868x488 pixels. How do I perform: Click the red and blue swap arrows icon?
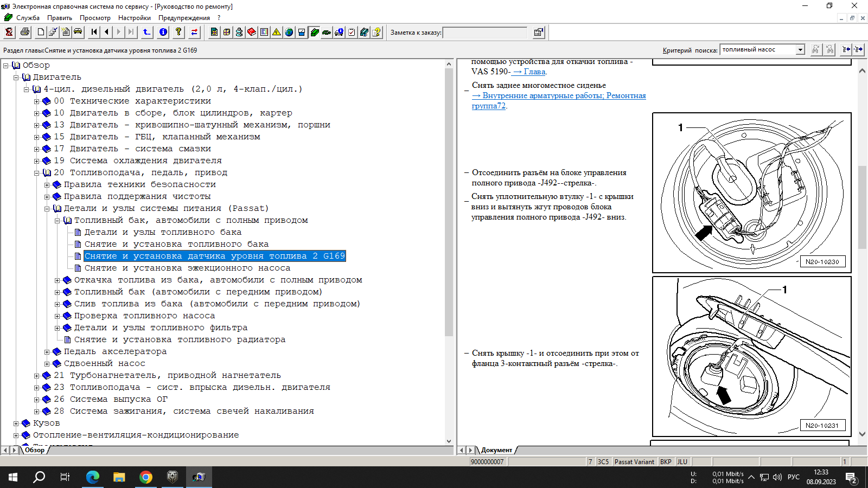[x=194, y=32]
